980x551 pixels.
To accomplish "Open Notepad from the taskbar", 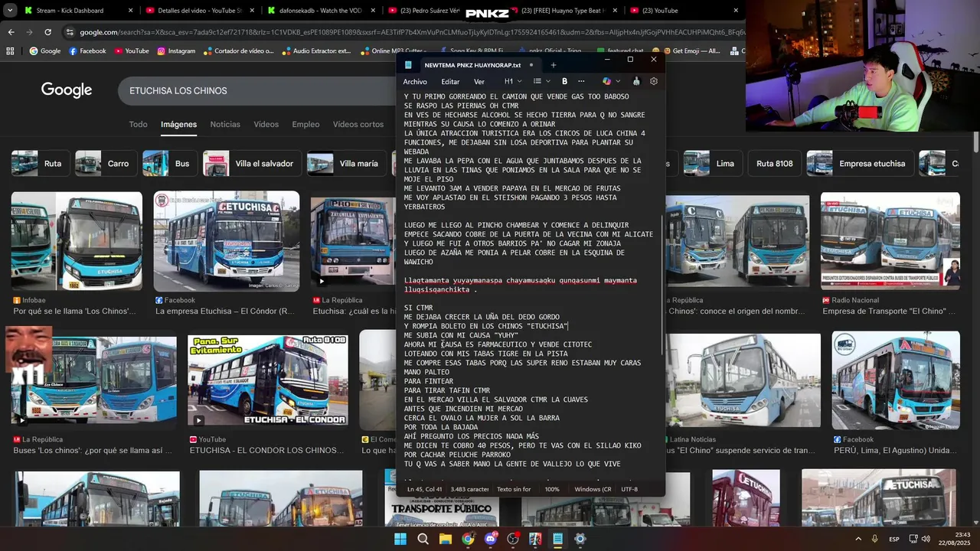I will point(558,539).
